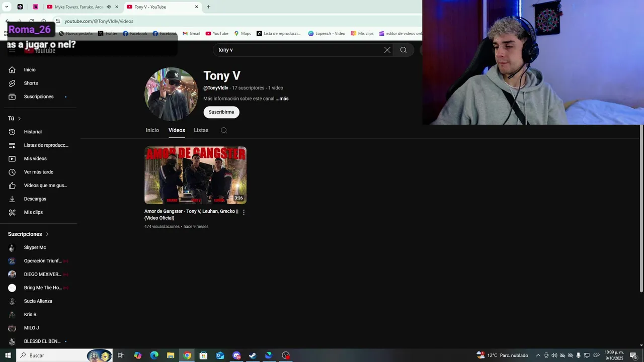Viewport: 644px width, 362px height.
Task: Open Suscripciones feed in sidebar
Action: tap(39, 97)
